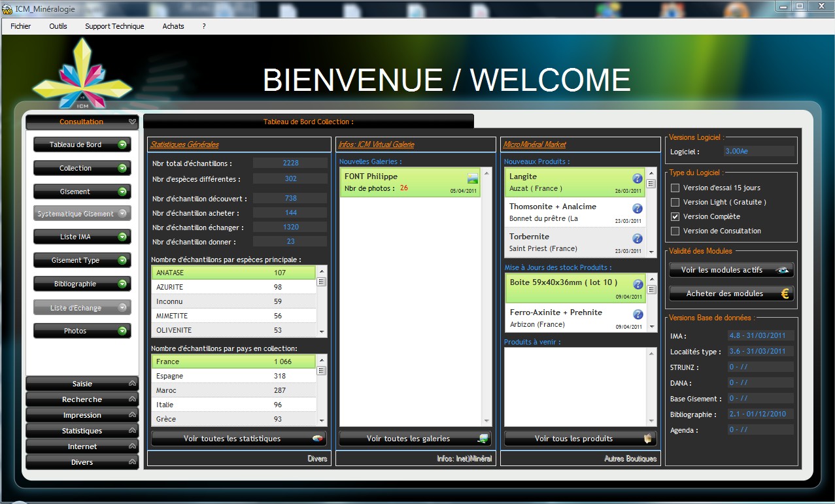The image size is (835, 504).
Task: Click the Logiciel version field 3.00Ae
Action: 759,151
